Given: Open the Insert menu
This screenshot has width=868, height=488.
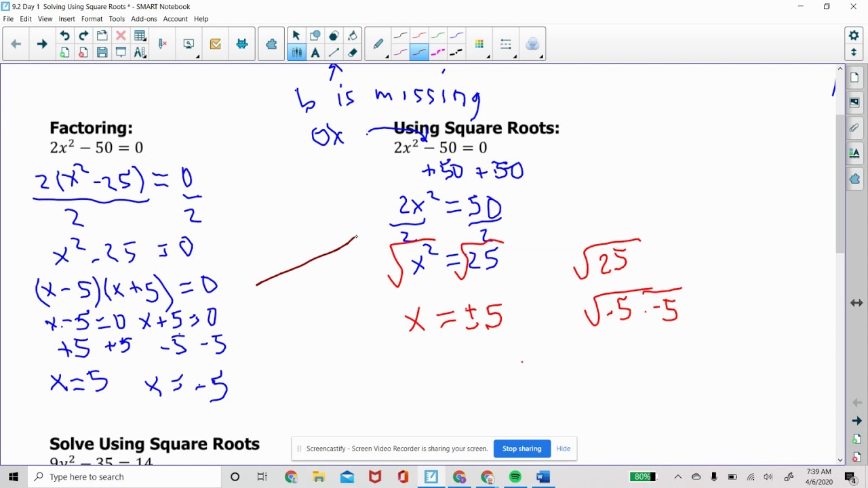Looking at the screenshot, I should pos(67,19).
